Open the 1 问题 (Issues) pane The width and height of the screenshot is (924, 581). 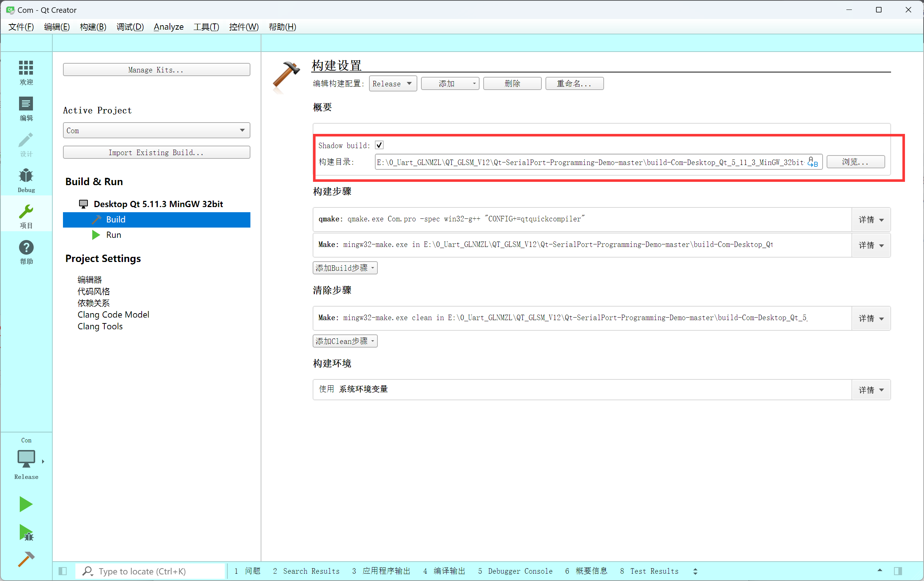point(247,571)
